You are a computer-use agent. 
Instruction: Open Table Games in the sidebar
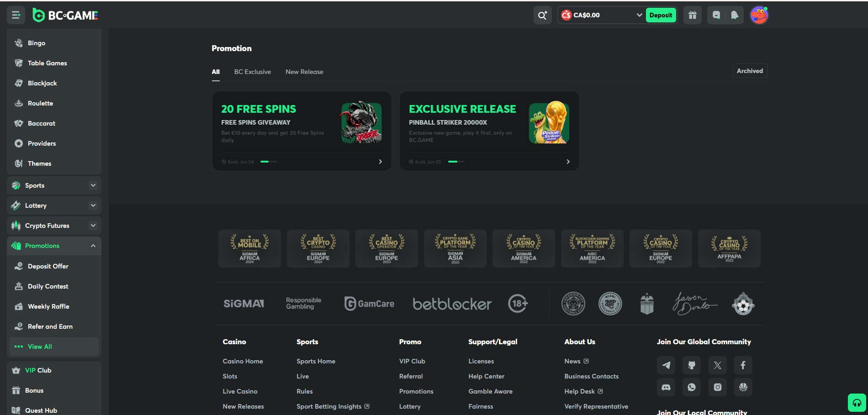54,63
